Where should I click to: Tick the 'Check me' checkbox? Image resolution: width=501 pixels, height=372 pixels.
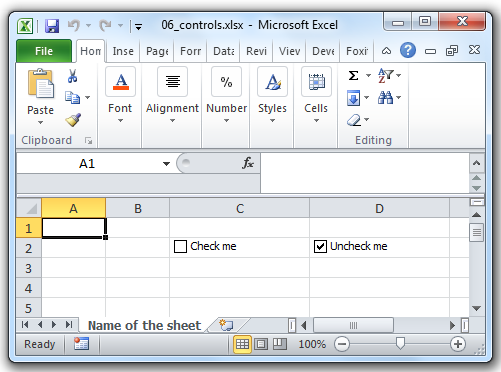click(x=180, y=247)
